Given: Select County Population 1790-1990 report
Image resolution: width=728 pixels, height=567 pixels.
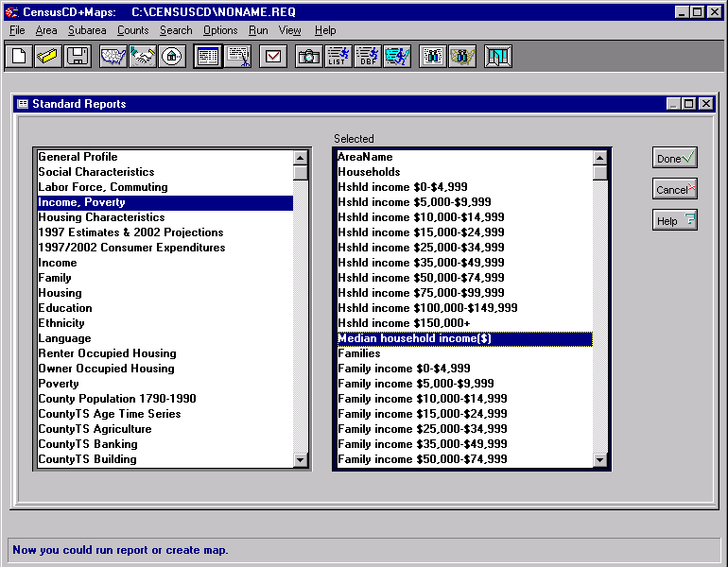Looking at the screenshot, I should pyautogui.click(x=117, y=399).
